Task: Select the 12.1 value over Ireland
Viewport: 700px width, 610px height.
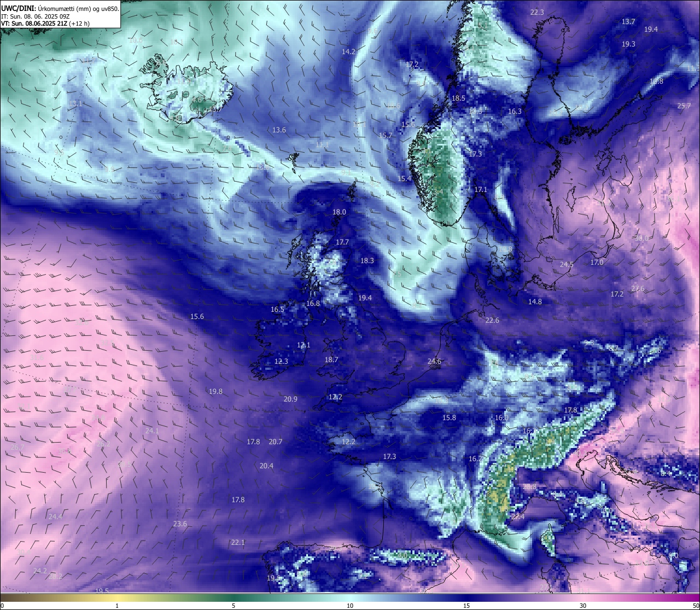Action: (304, 345)
